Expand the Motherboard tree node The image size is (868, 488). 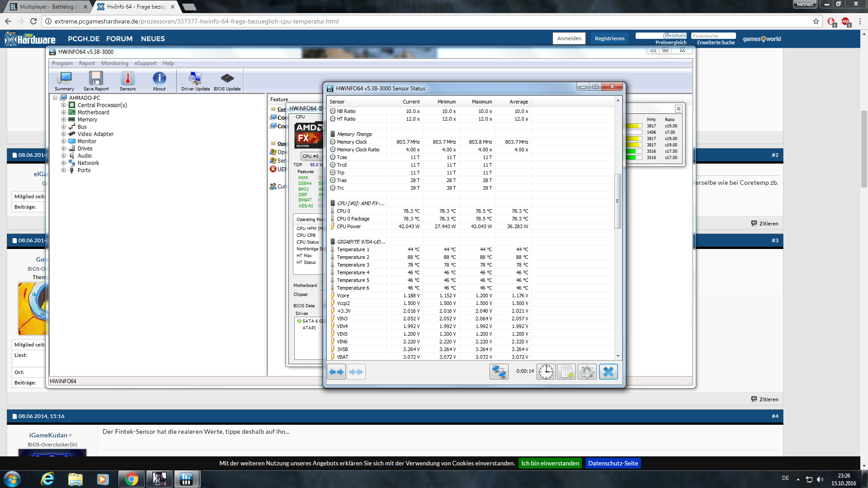pos(64,113)
